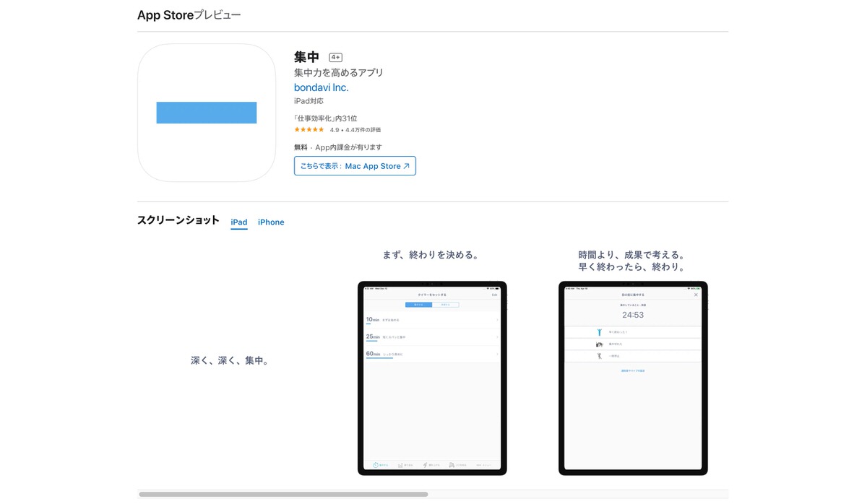Expand the 10min timer row chevron
Screen dimensions: 867x504
(x=497, y=320)
